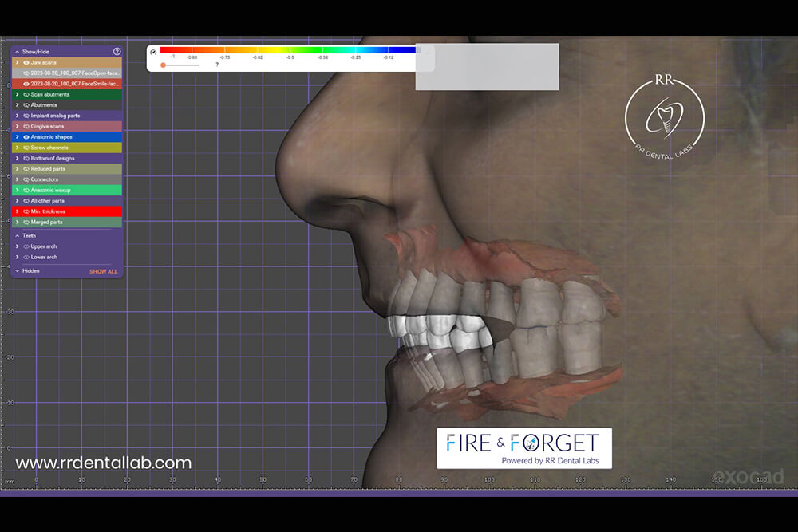Toggle Min. thickness visibility eye icon
The width and height of the screenshot is (798, 532).
coord(26,211)
